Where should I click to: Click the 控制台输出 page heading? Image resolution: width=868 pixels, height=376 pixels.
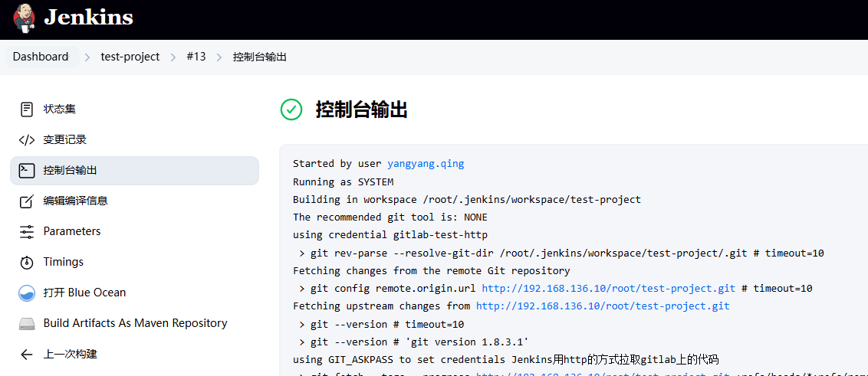pyautogui.click(x=361, y=110)
